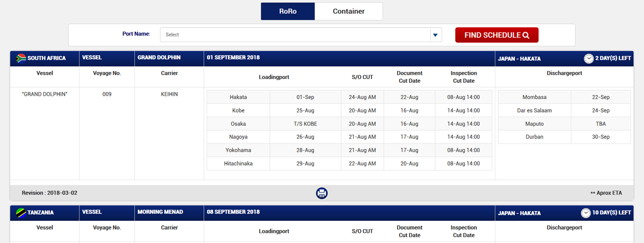Click the print icon below the schedule
Viewport: 644px width, 243px height.
point(321,193)
